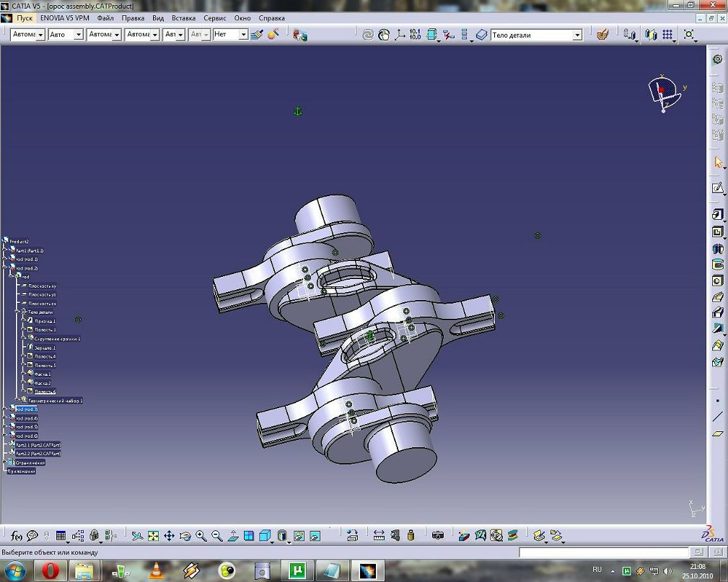The width and height of the screenshot is (728, 582).
Task: Select Зеркало.1 feature in the tree
Action: [45, 348]
